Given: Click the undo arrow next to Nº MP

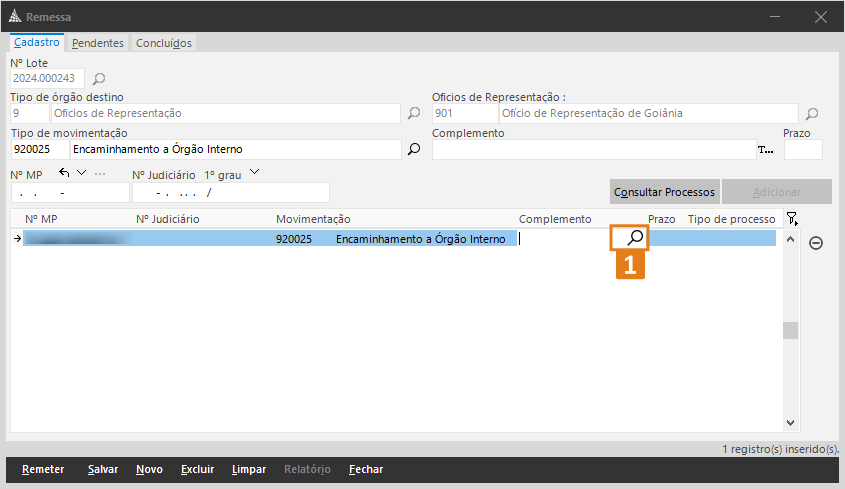Looking at the screenshot, I should click(x=64, y=173).
